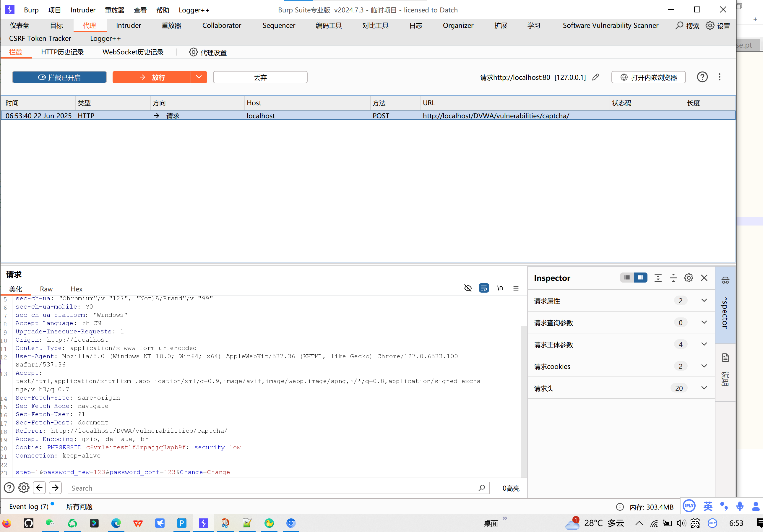Toggle the intercept enabled button off
This screenshot has width=763, height=532.
coord(59,77)
